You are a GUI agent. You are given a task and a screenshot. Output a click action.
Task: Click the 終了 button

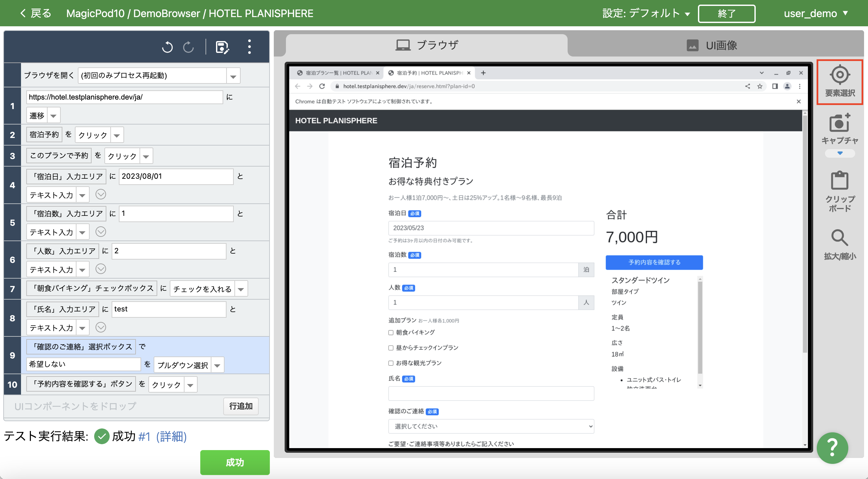point(726,13)
